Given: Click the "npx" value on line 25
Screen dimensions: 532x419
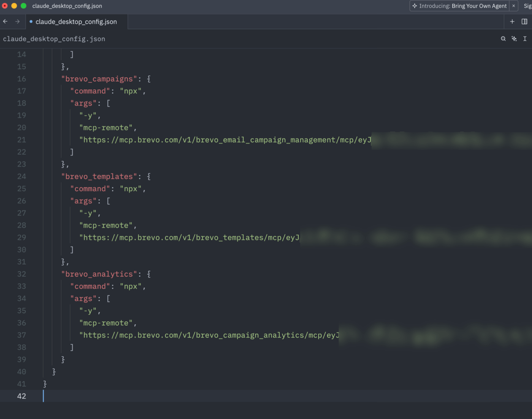Looking at the screenshot, I should (130, 189).
